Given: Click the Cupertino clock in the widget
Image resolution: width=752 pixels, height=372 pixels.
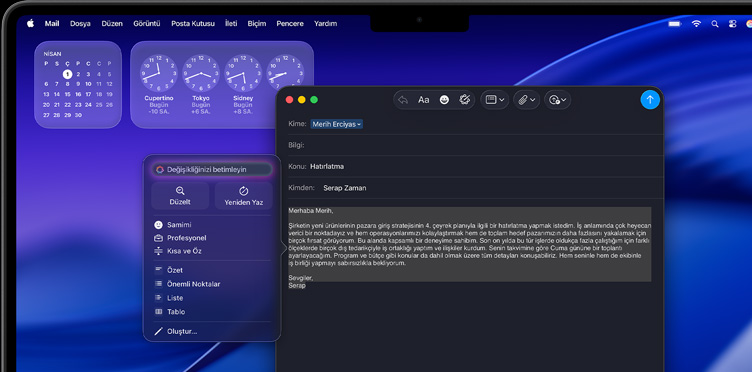Looking at the screenshot, I should 159,73.
